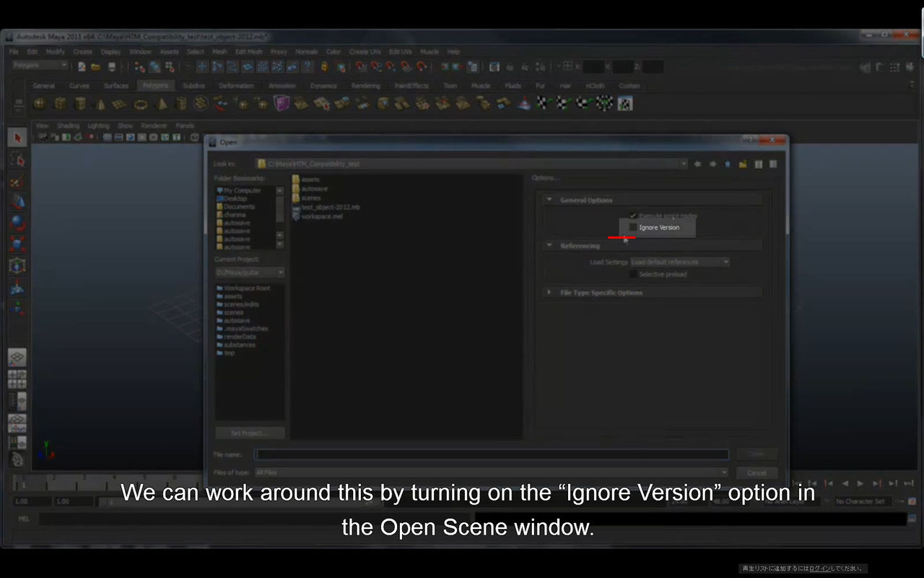Create a polygon plane from the shelf
This screenshot has width=924, height=578.
(120, 103)
